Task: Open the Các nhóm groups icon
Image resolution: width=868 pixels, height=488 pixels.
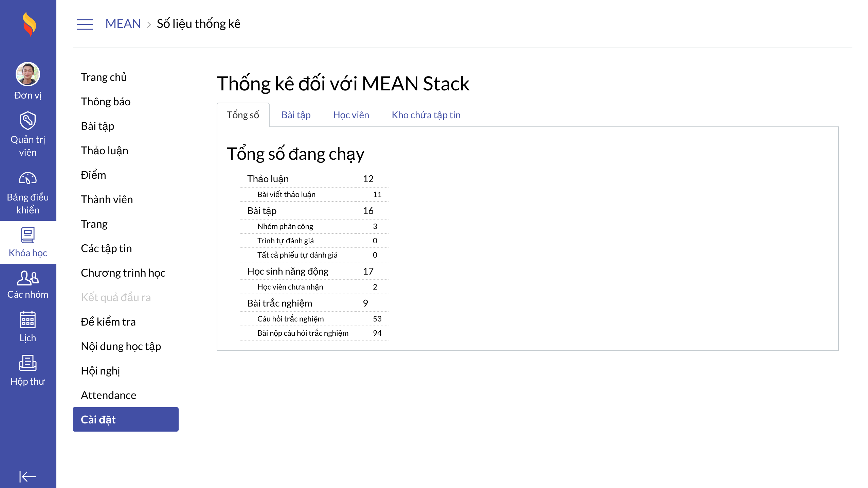Action: pyautogui.click(x=28, y=278)
